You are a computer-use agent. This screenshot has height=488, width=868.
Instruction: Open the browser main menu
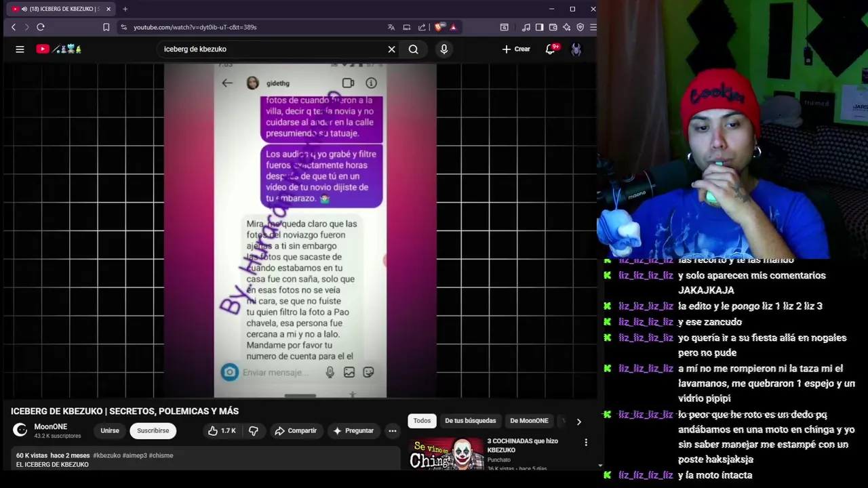pyautogui.click(x=593, y=27)
